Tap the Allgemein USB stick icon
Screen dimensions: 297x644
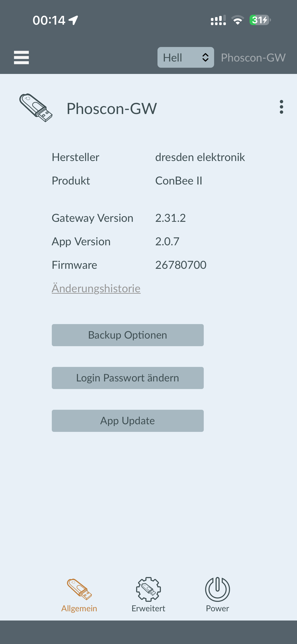click(x=79, y=589)
